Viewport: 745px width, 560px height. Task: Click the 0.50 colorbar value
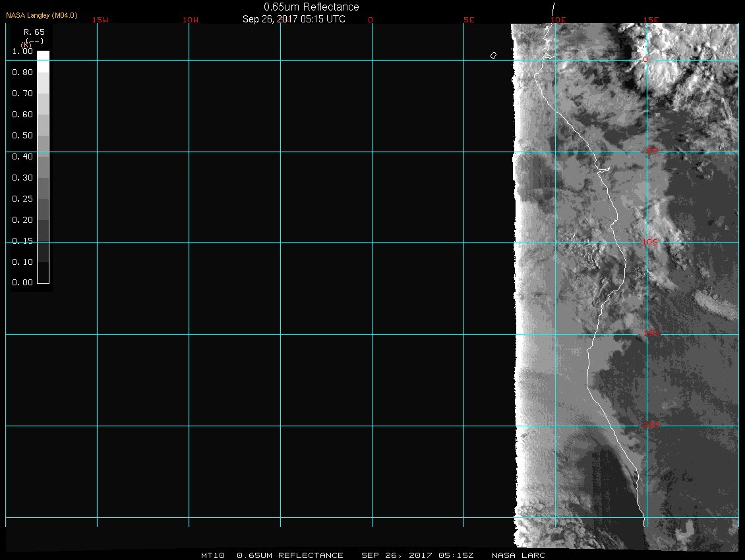(x=22, y=135)
